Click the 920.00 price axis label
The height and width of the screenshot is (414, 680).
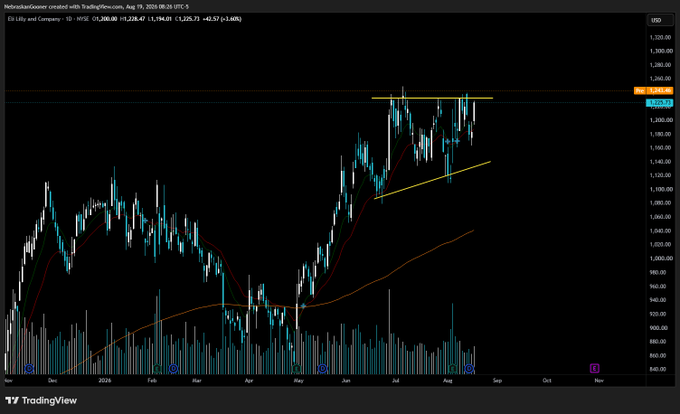point(658,314)
